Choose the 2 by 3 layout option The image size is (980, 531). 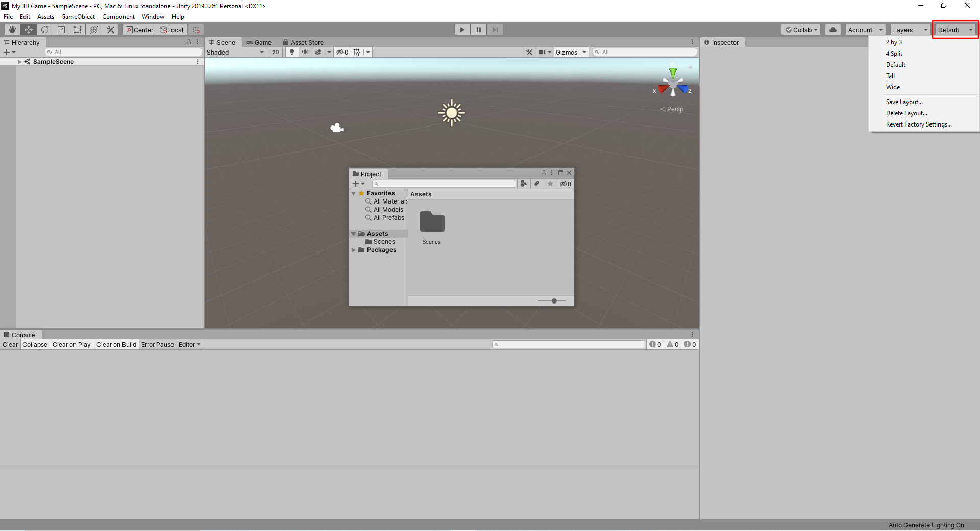click(894, 42)
